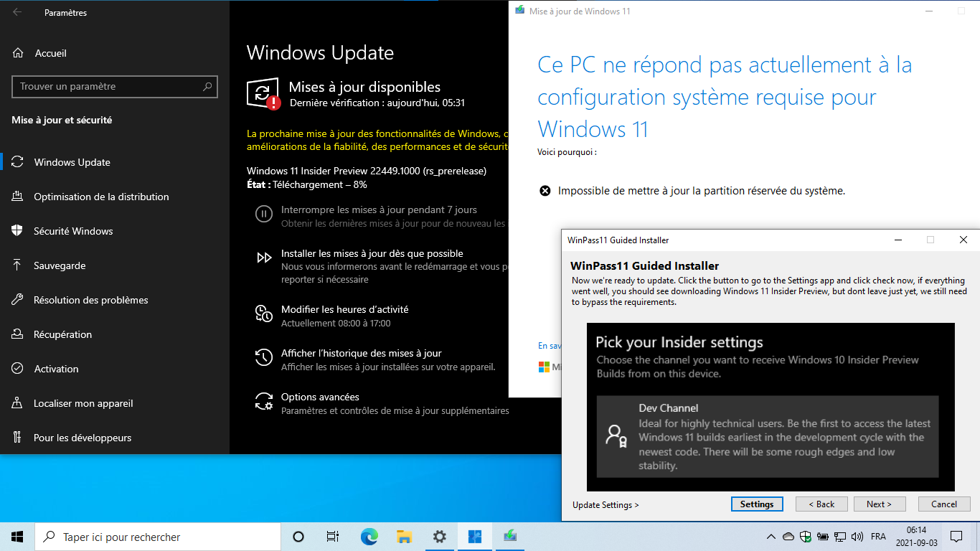Screen dimensions: 980x551
Task: Click the "Impossible de mettre à jour la partition" message
Action: (x=702, y=191)
